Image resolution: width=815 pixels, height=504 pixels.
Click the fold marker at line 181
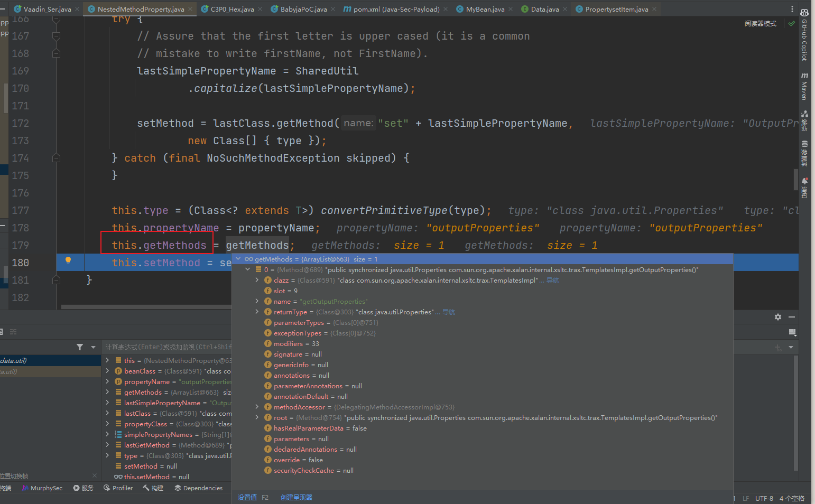[x=56, y=280]
